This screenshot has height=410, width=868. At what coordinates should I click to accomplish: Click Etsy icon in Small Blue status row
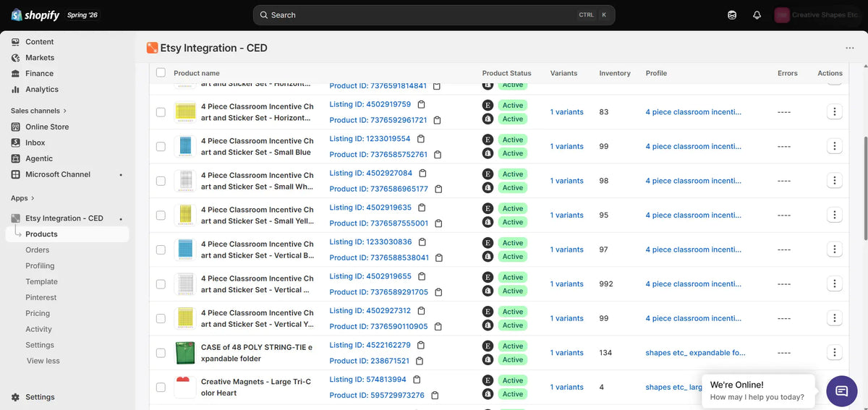(488, 140)
